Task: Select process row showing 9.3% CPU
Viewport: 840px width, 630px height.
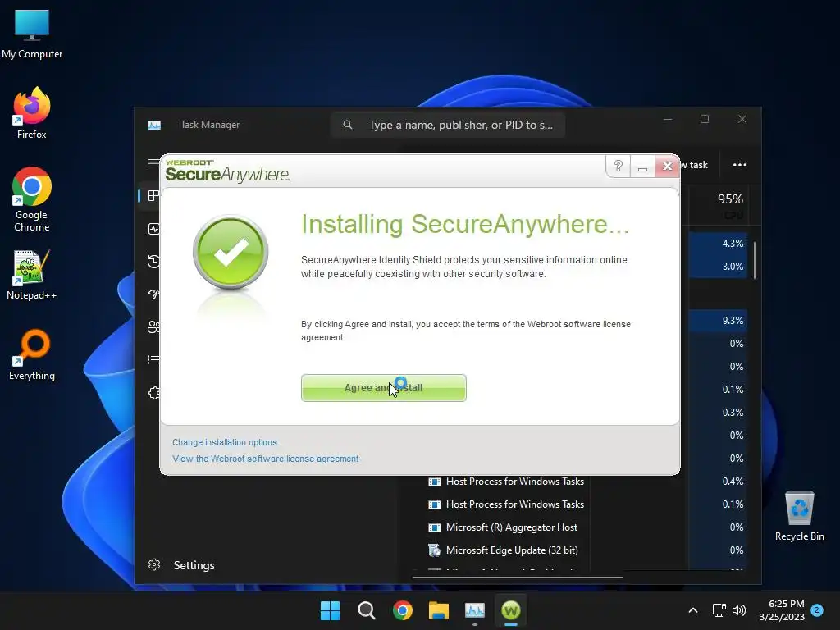Action: click(718, 321)
